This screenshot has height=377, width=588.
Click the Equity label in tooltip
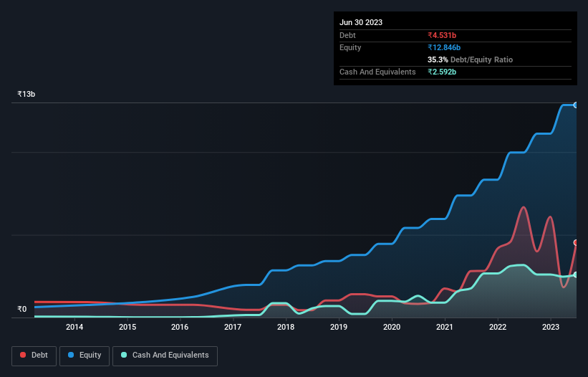(x=350, y=47)
